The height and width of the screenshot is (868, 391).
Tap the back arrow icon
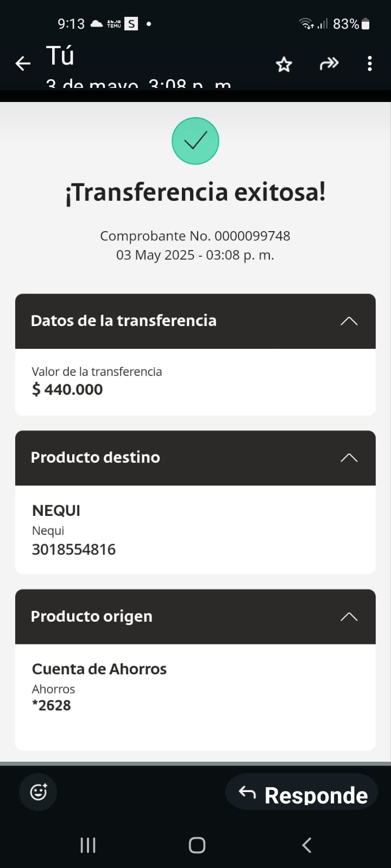pos(23,63)
